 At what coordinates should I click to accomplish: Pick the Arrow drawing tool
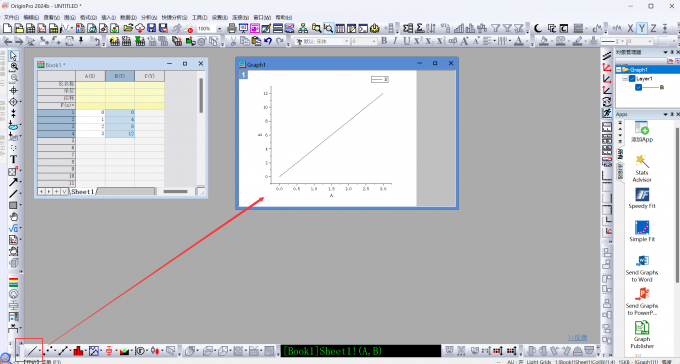pyautogui.click(x=13, y=182)
